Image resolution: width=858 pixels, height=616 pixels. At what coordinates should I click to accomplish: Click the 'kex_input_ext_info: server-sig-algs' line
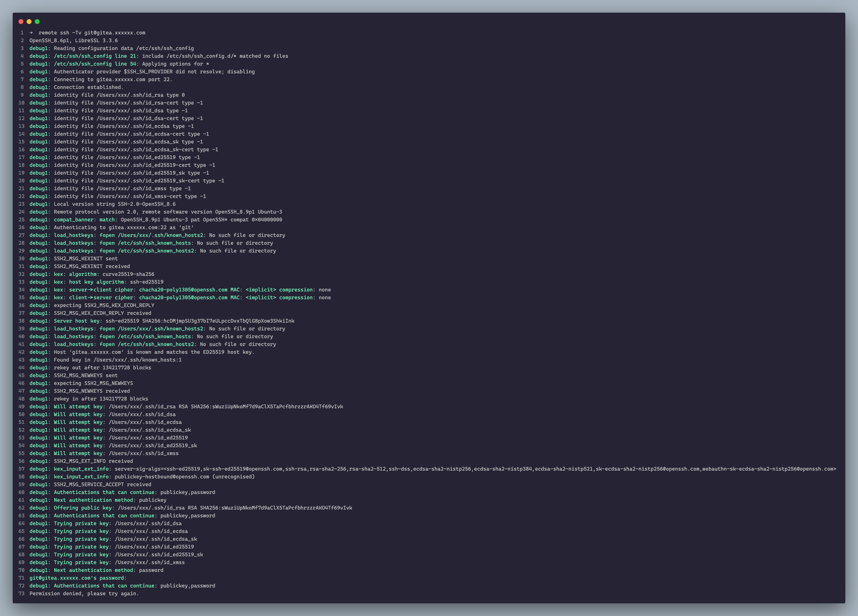433,469
